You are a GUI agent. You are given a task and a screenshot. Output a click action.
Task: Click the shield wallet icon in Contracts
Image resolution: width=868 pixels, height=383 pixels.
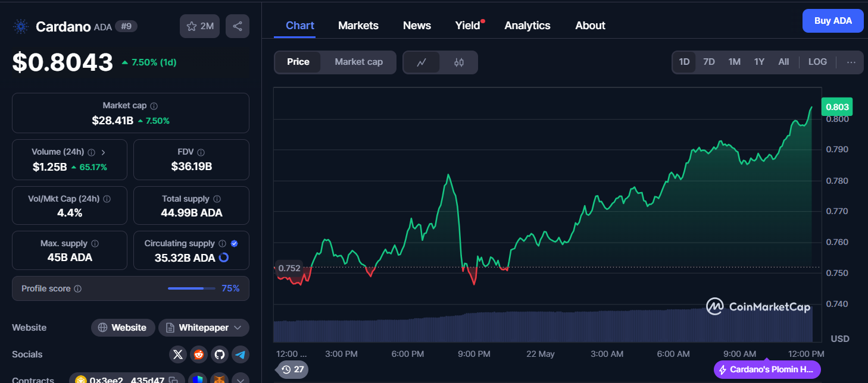coord(198,379)
